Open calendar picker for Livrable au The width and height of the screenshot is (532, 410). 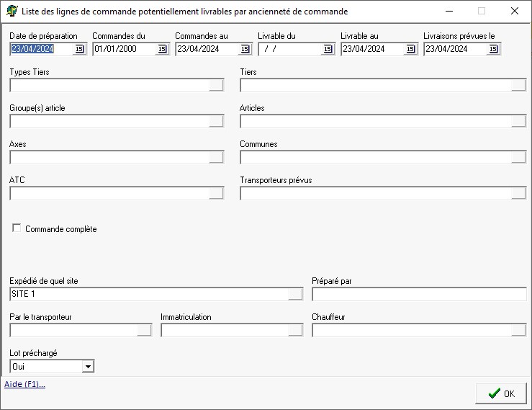pyautogui.click(x=410, y=49)
